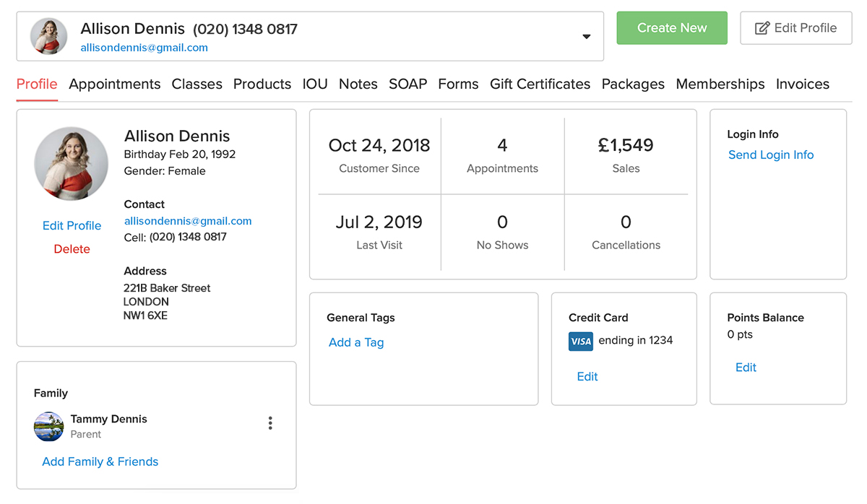Viewport: 867px width, 504px height.
Task: Click Tammy Dennis's profile picture
Action: (48, 426)
